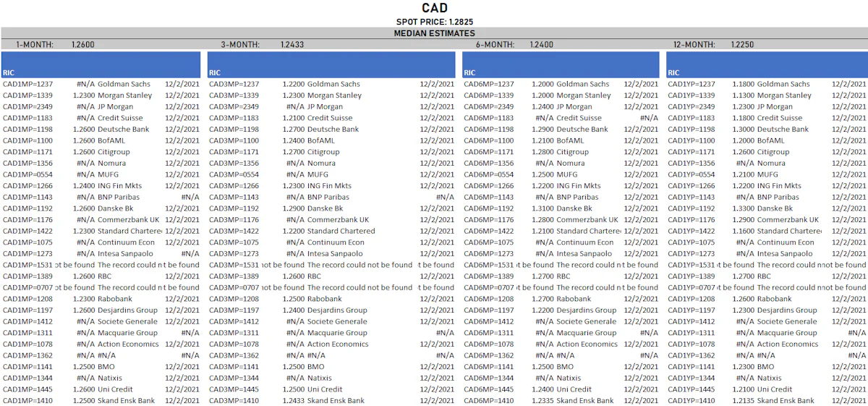Select cell CAD1YP=1237
The image size is (868, 406).
coord(692,84)
